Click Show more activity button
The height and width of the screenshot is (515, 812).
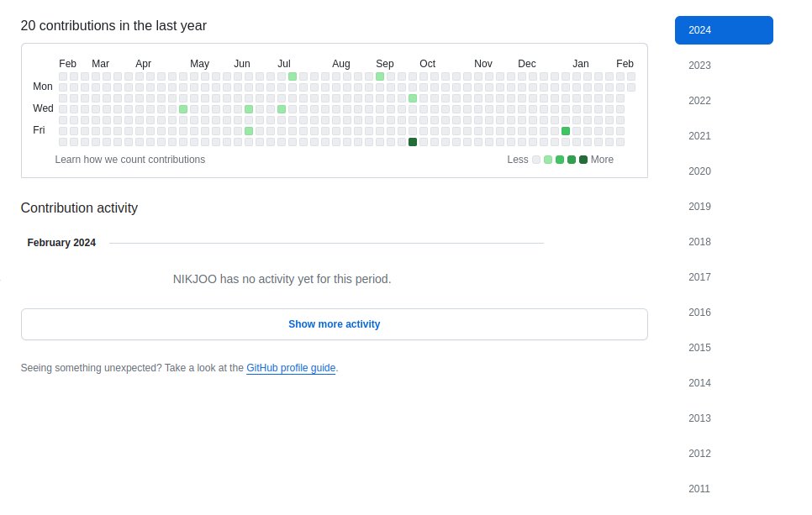point(334,324)
